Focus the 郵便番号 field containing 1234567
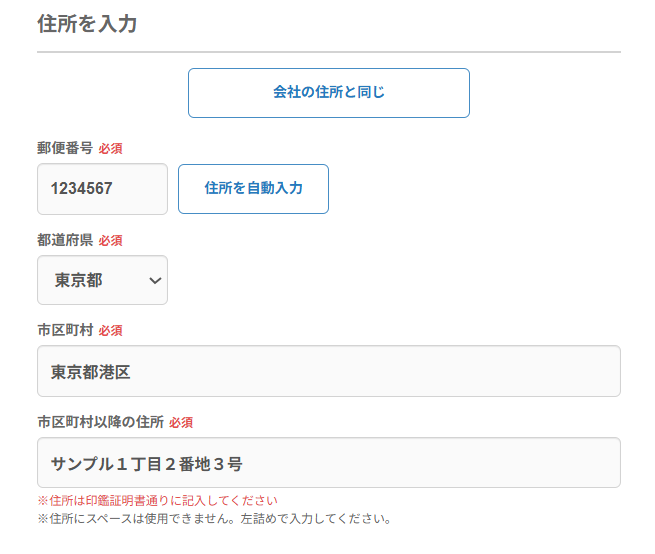The width and height of the screenshot is (655, 554). coord(102,189)
